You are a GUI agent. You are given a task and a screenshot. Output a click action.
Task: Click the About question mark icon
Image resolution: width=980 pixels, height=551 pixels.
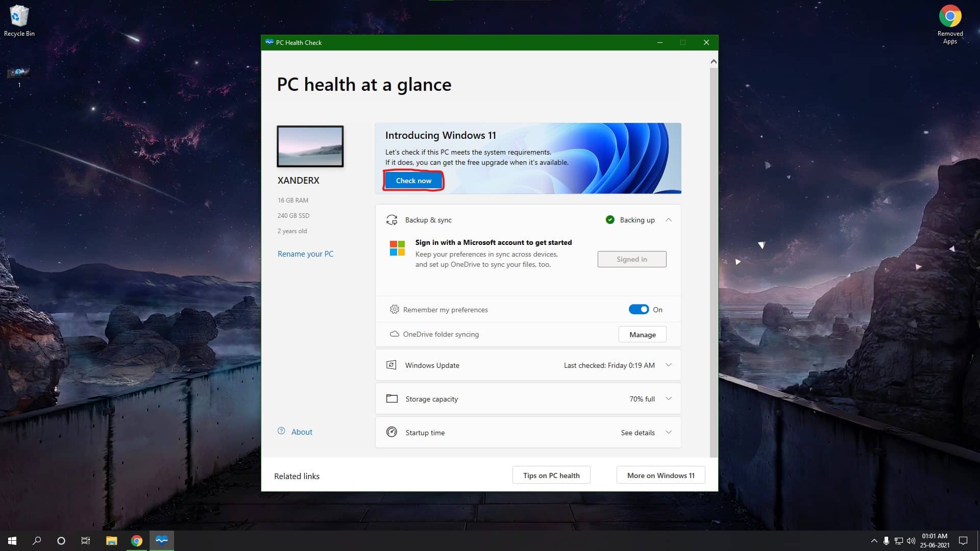coord(281,431)
